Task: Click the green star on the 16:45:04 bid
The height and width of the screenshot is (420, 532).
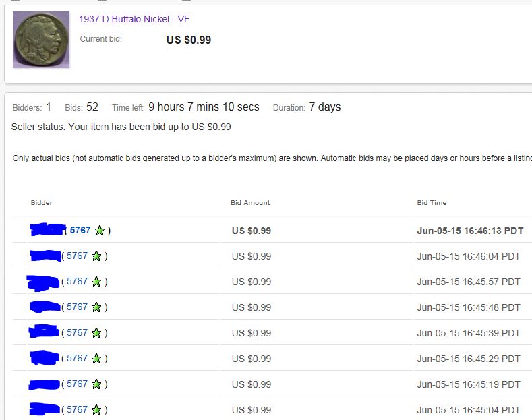Action: click(x=96, y=410)
